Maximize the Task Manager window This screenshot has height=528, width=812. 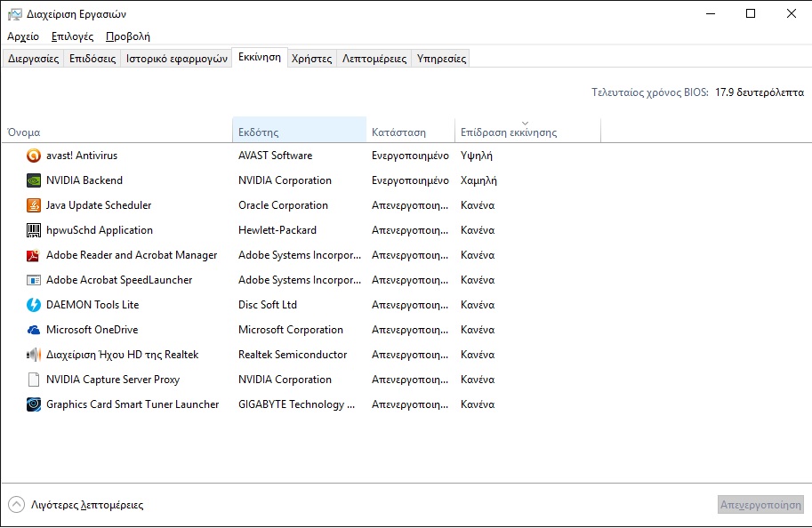[x=751, y=14]
